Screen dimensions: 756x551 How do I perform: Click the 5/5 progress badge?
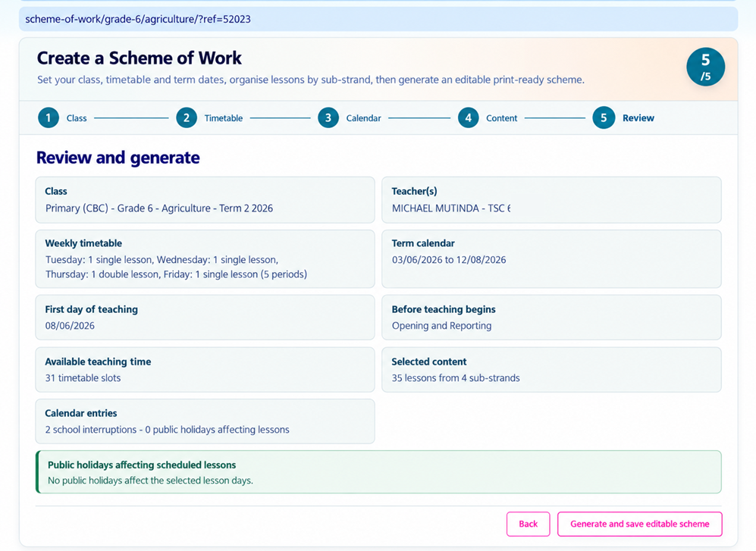pyautogui.click(x=705, y=67)
